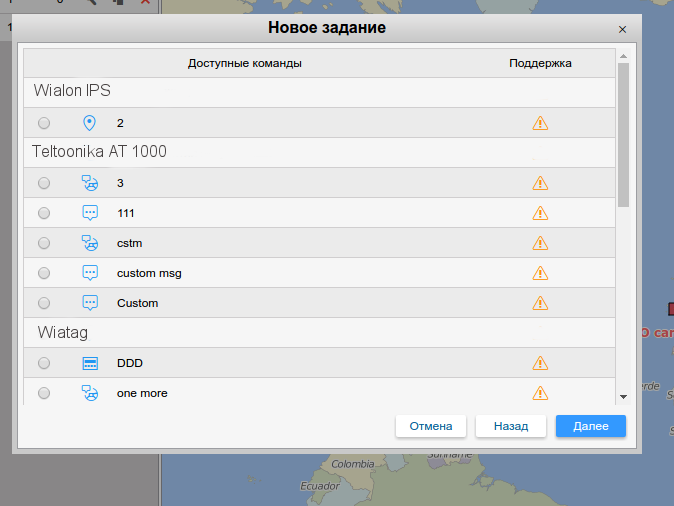This screenshot has width=674, height=506.
Task: Click the Доступные команды column header
Action: pos(245,63)
